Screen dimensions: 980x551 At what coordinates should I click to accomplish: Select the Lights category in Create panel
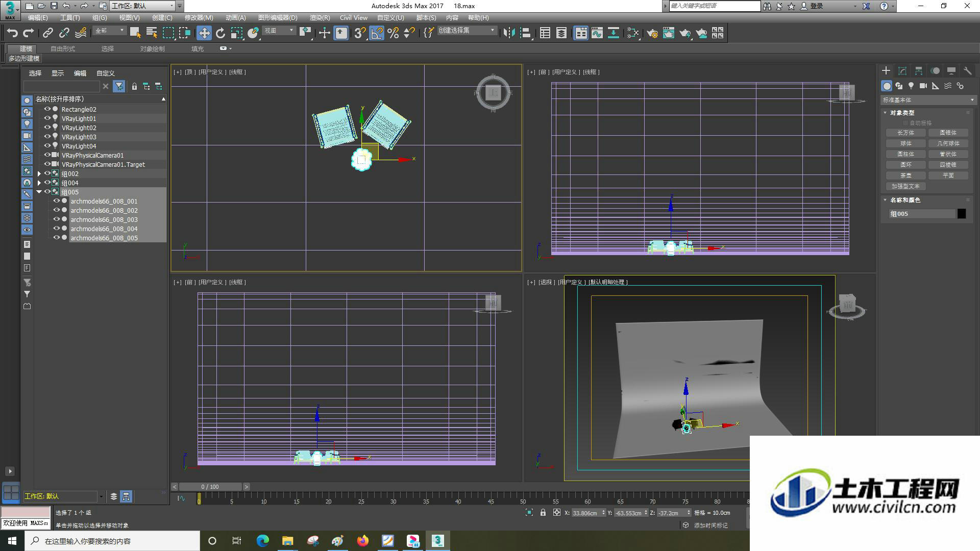coord(911,86)
